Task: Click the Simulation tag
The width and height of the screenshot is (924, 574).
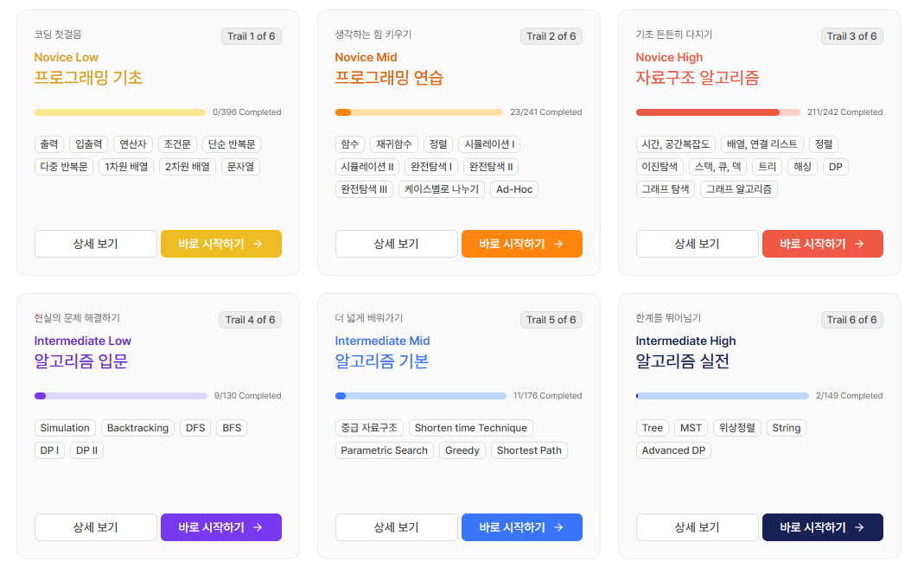Action: point(65,427)
